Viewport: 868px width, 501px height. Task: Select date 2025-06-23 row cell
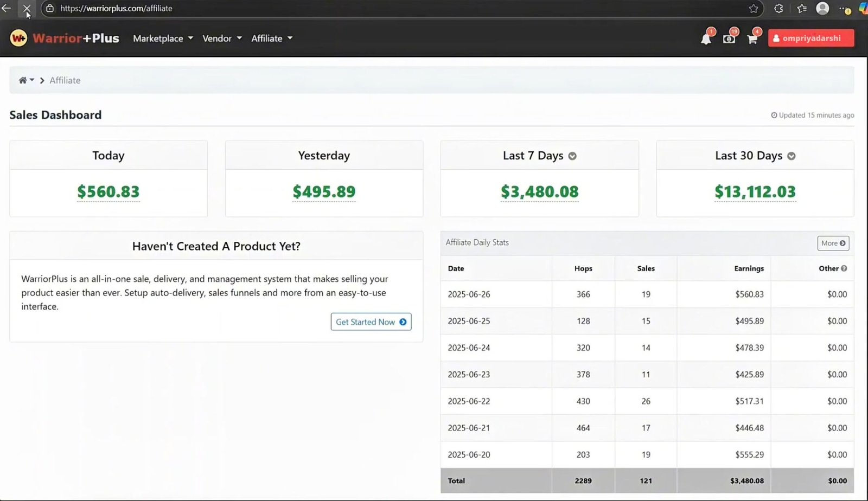click(x=469, y=374)
